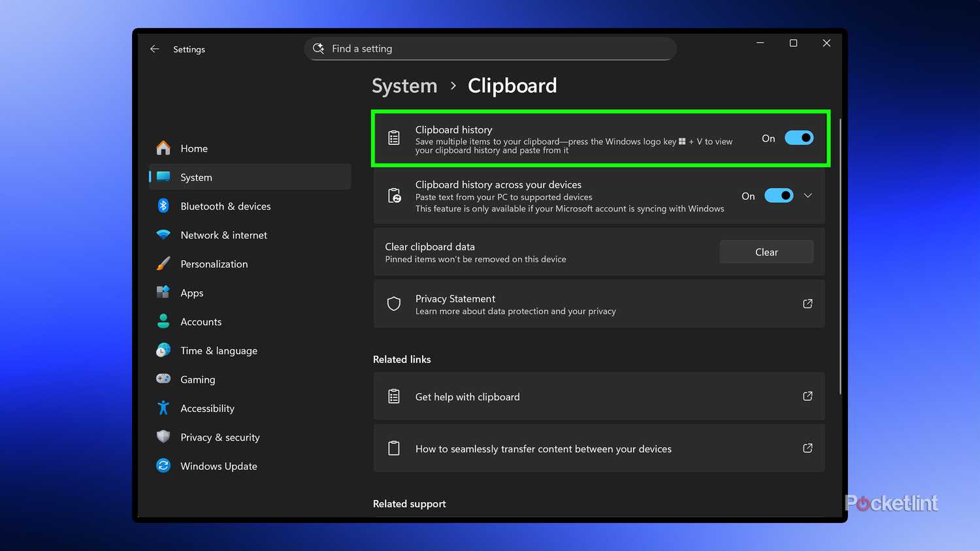Viewport: 980px width, 551px height.
Task: Click the Find a setting search box
Action: (x=490, y=48)
